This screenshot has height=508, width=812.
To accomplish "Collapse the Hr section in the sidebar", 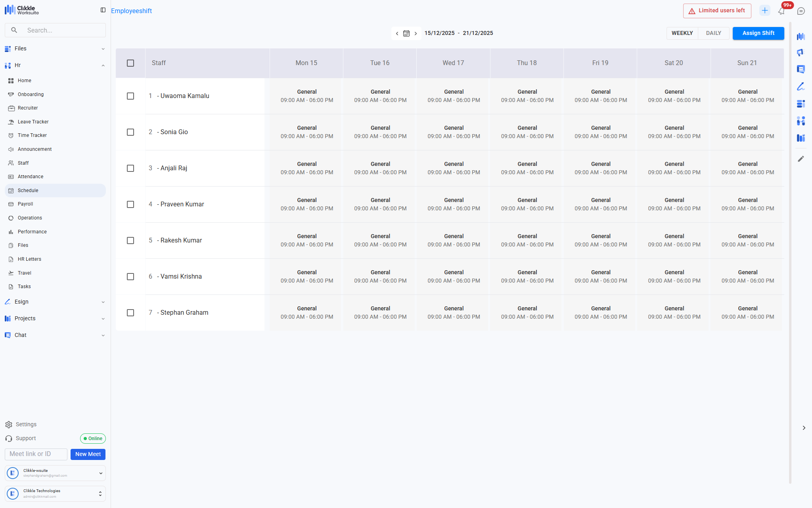I will coord(103,65).
